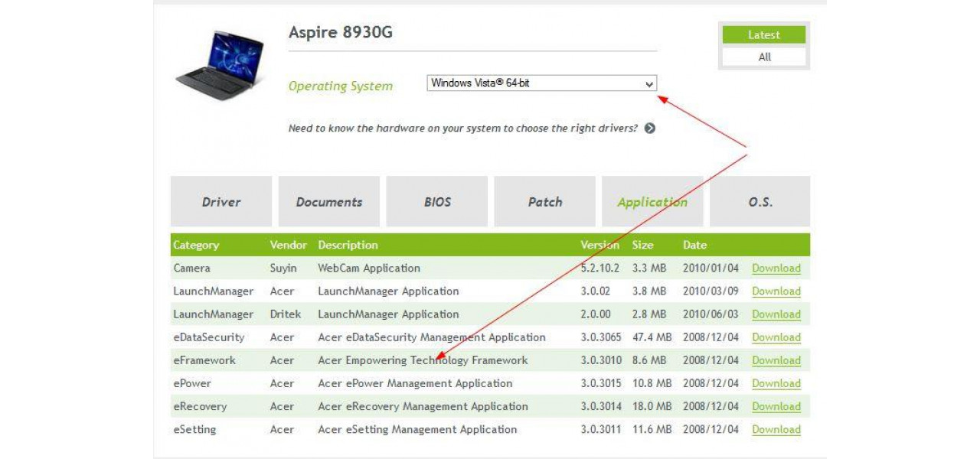
Task: Click the 2010/03/09 date cell
Action: 711,291
